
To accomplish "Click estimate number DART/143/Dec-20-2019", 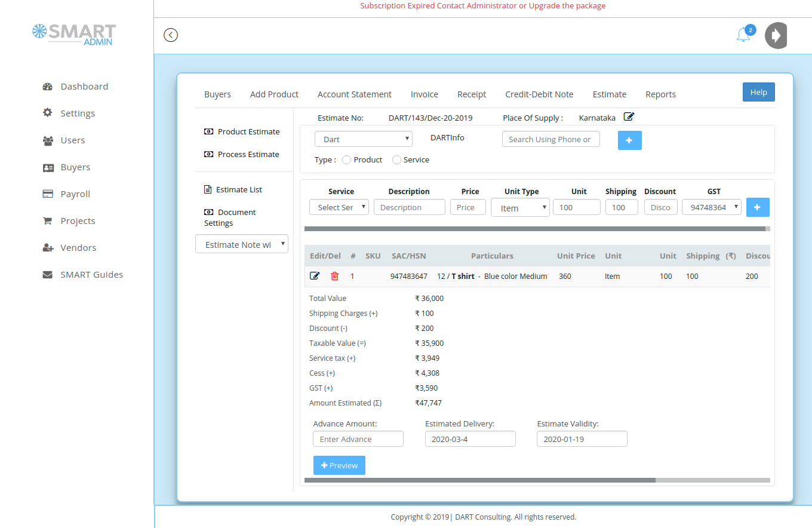I will pos(430,118).
